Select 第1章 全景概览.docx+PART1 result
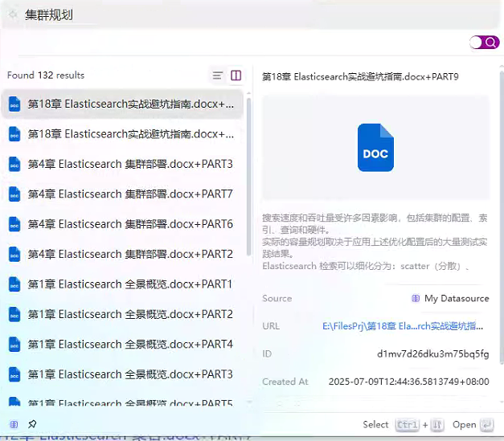This screenshot has height=441, width=504. point(122,284)
